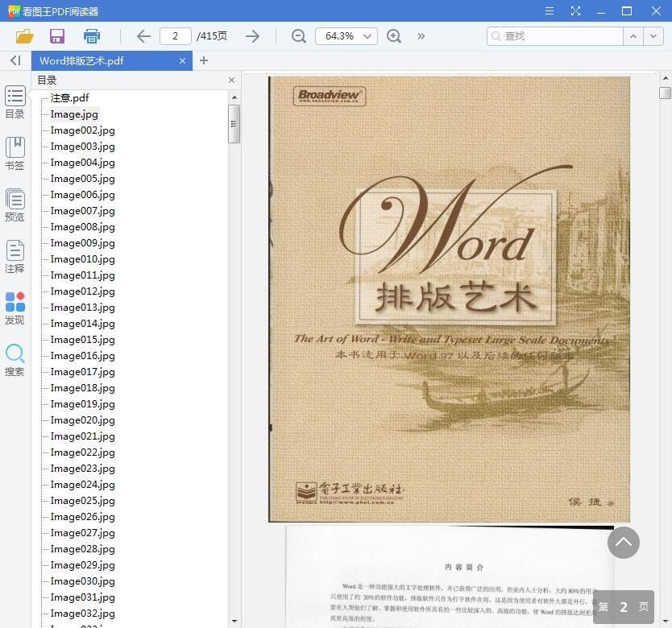Select Image011.jpg in the outline
Viewport: 672px width, 628px height.
[x=83, y=275]
